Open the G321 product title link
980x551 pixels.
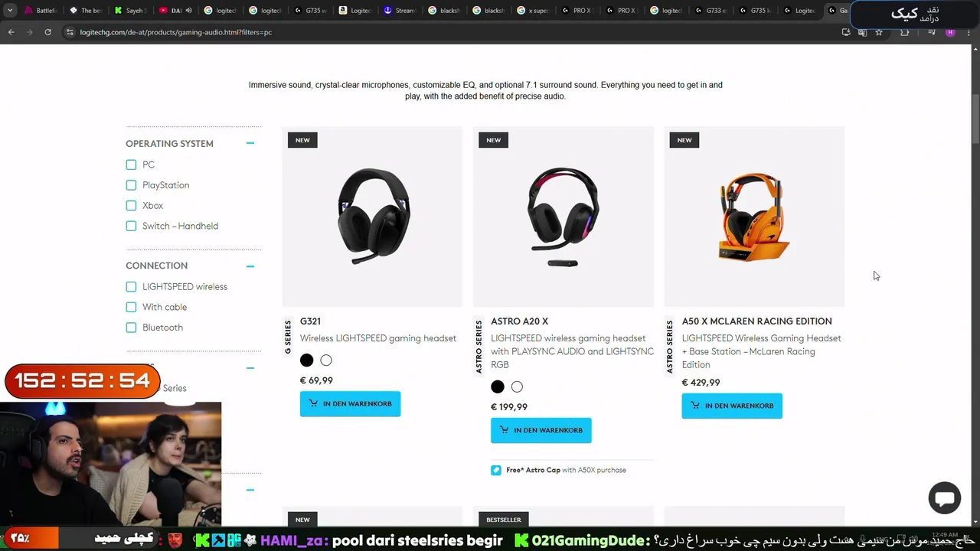(x=310, y=321)
